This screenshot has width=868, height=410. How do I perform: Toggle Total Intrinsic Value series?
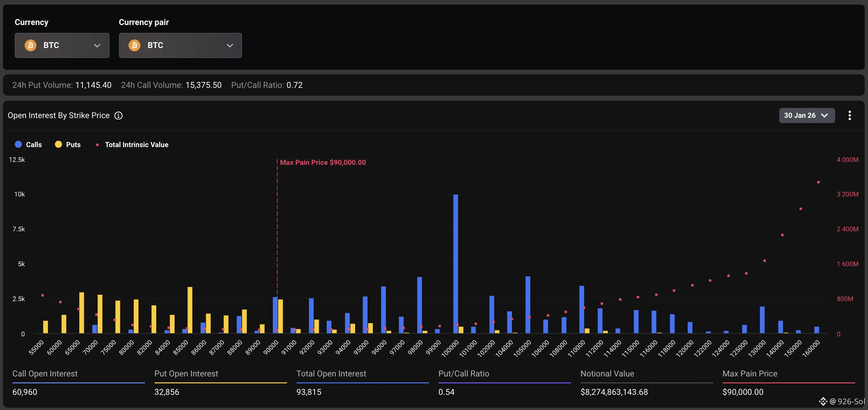pos(132,144)
